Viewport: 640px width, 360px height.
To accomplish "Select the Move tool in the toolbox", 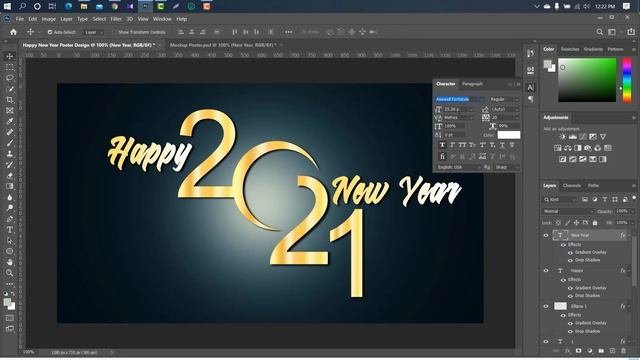I will (x=10, y=56).
